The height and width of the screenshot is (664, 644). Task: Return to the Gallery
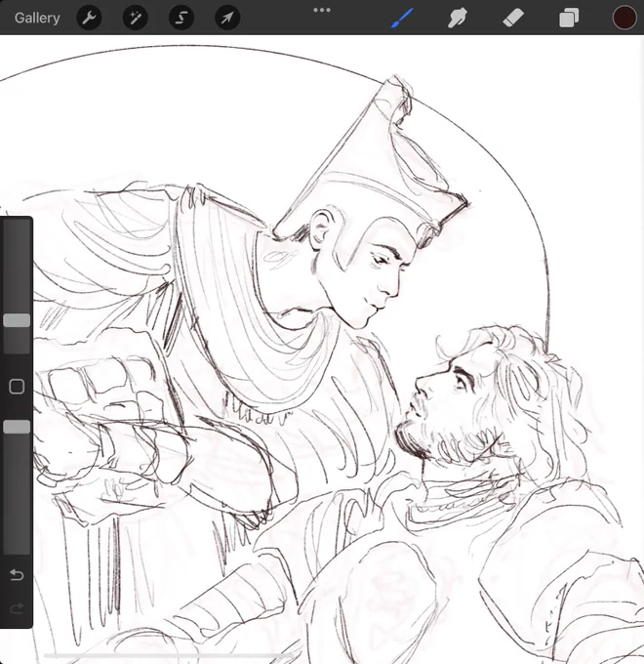(x=37, y=18)
